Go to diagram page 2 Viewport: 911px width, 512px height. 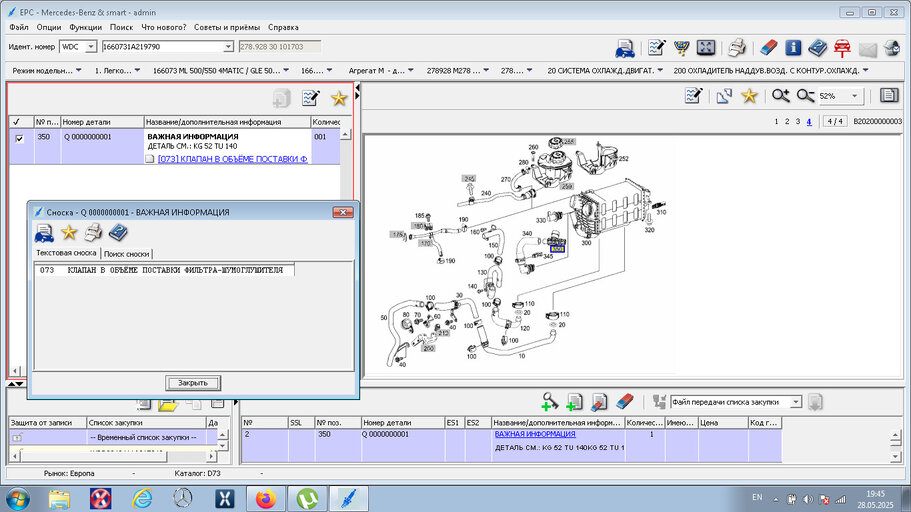tap(787, 121)
